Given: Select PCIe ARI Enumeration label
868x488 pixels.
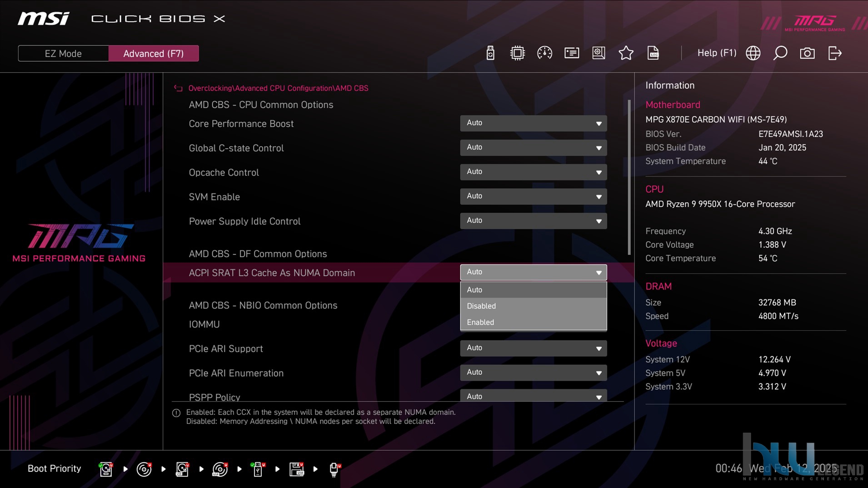Looking at the screenshot, I should pyautogui.click(x=236, y=373).
